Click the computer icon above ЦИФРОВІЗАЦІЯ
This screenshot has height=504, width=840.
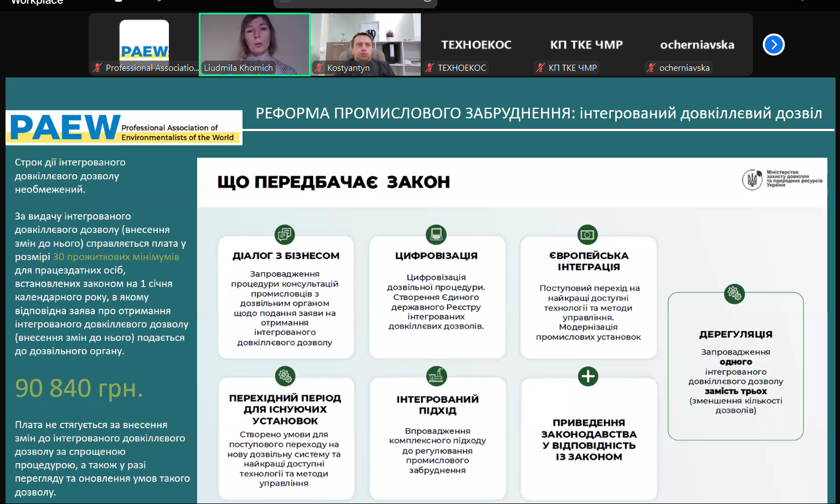pos(436,235)
